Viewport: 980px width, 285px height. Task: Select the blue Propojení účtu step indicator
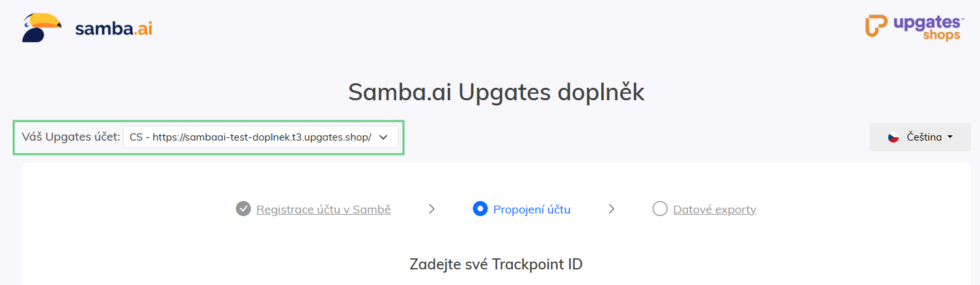(480, 209)
